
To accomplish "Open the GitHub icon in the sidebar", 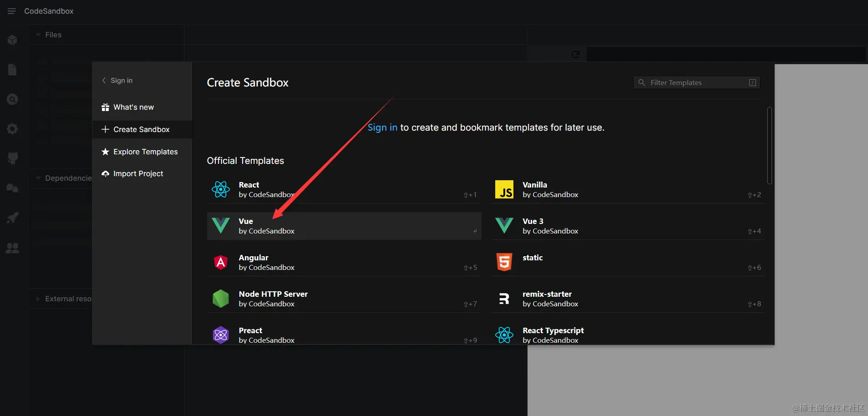I will click(x=13, y=158).
